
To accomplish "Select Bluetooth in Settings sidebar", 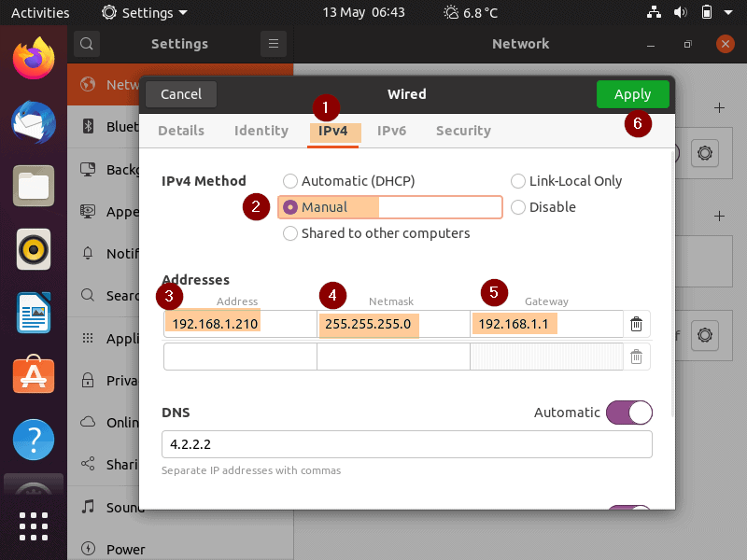I will (104, 127).
